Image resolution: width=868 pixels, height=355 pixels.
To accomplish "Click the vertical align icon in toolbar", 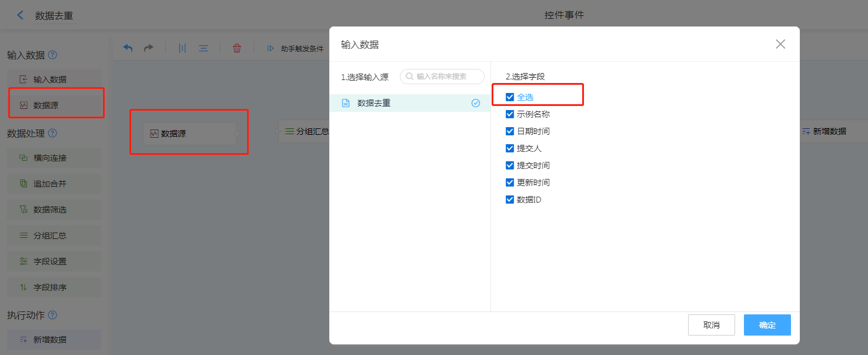I will [x=182, y=48].
